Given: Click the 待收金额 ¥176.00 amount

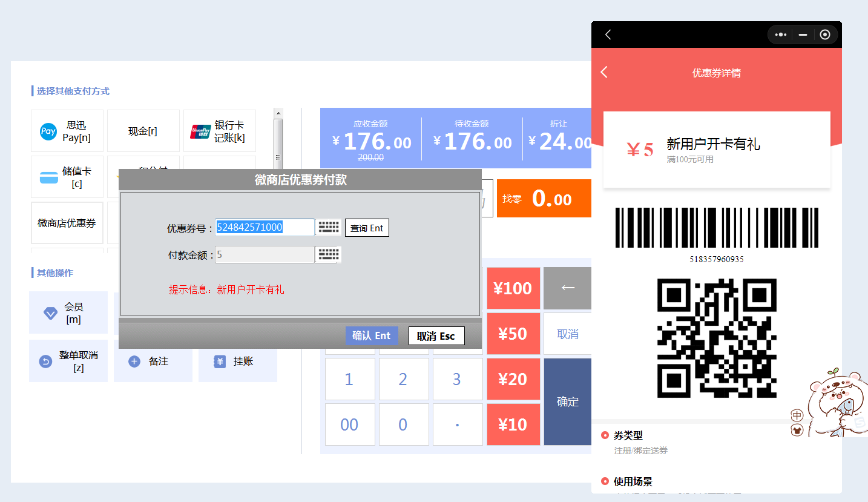Looking at the screenshot, I should pos(473,143).
